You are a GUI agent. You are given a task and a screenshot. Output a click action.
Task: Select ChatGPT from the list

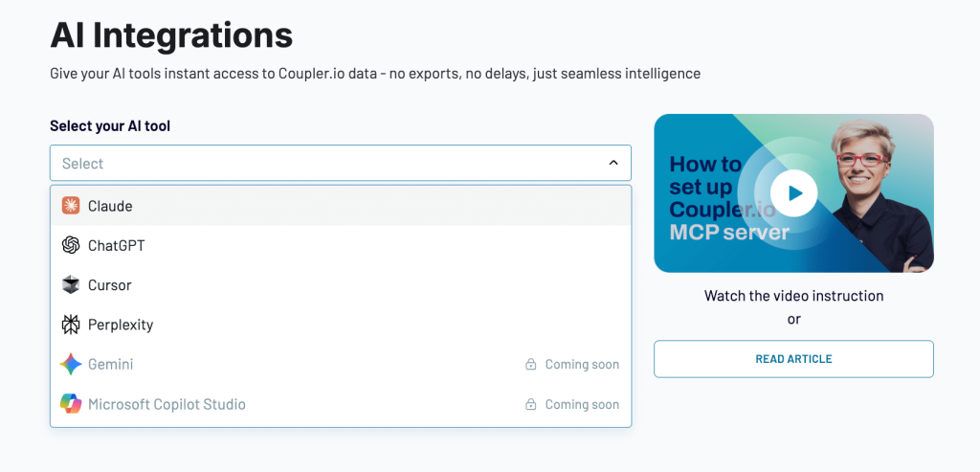click(117, 245)
